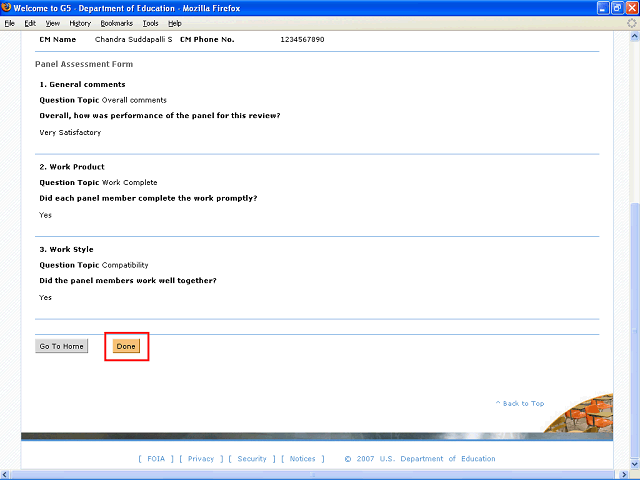
Task: Restore down the Firefox window
Action: (618, 8)
